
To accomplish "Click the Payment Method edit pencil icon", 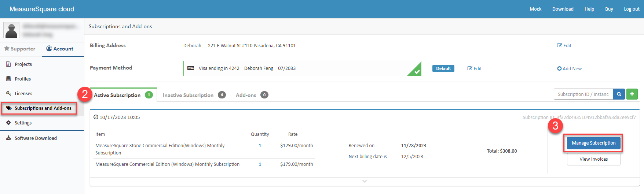I will tap(470, 68).
